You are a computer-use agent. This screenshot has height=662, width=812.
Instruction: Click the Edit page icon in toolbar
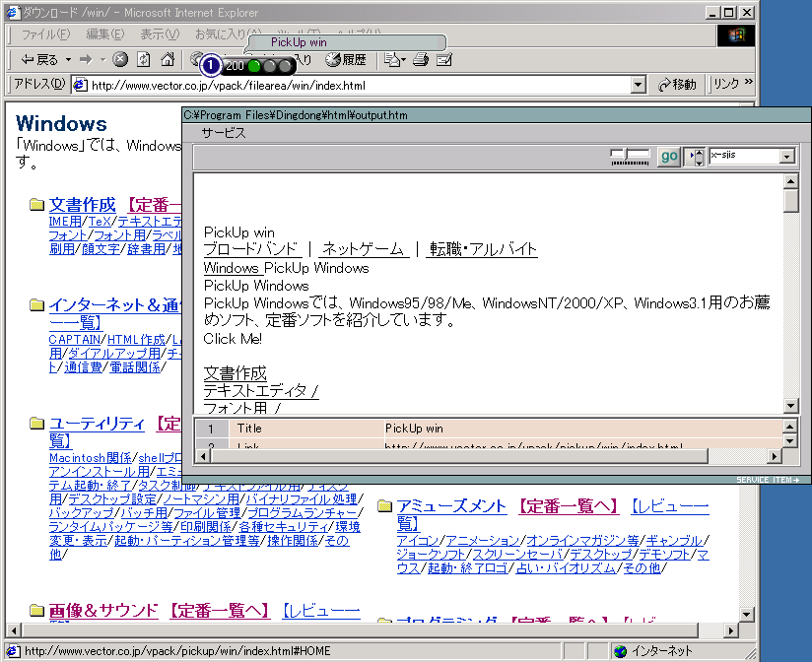click(444, 59)
